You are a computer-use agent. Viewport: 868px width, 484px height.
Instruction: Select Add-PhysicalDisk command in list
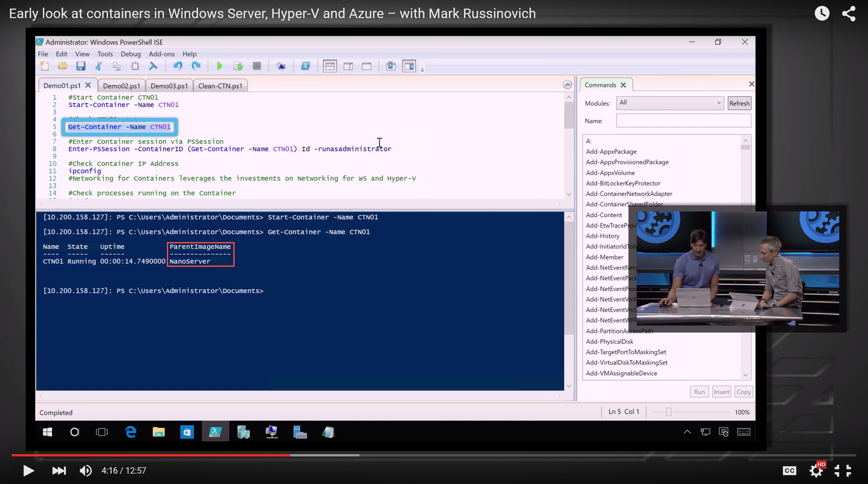click(609, 342)
